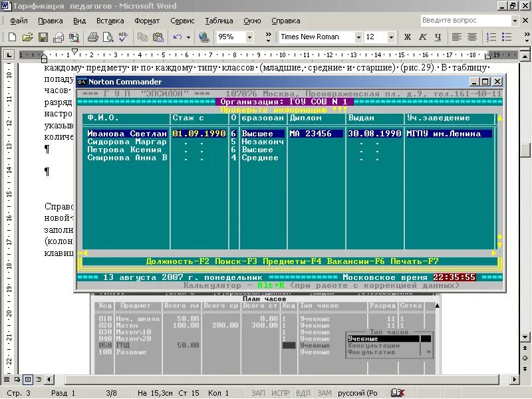Image resolution: width=532 pixels, height=399 pixels.
Task: Open Print Preview from the toolbar
Action: click(x=108, y=37)
